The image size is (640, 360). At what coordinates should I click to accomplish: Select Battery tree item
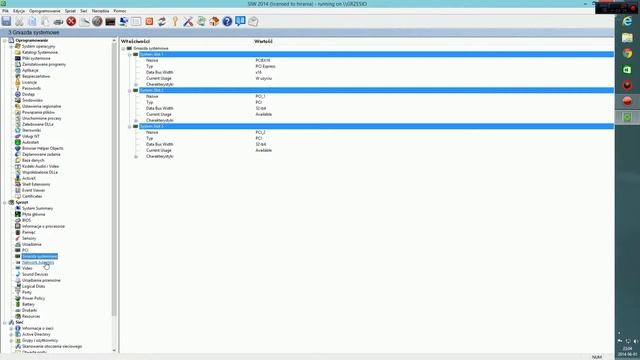[28, 304]
